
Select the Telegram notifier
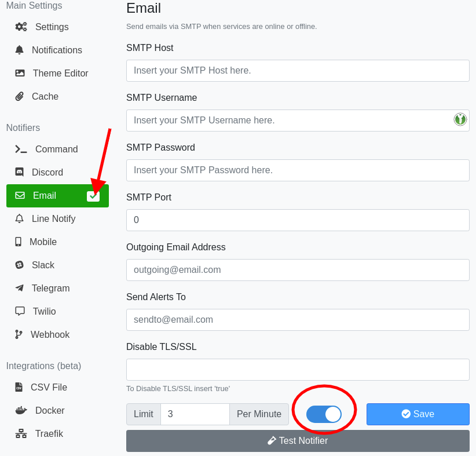(19, 288)
